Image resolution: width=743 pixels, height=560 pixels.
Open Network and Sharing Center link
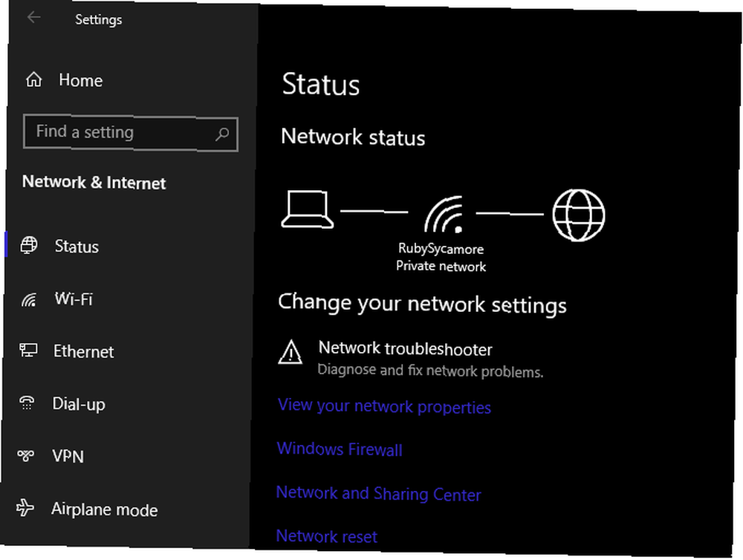tap(378, 494)
